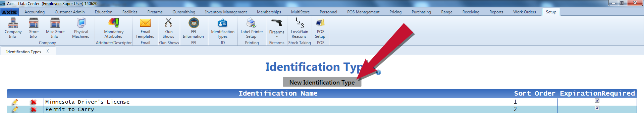This screenshot has height=122, width=644.
Task: Open Email Templates
Action: (145, 28)
